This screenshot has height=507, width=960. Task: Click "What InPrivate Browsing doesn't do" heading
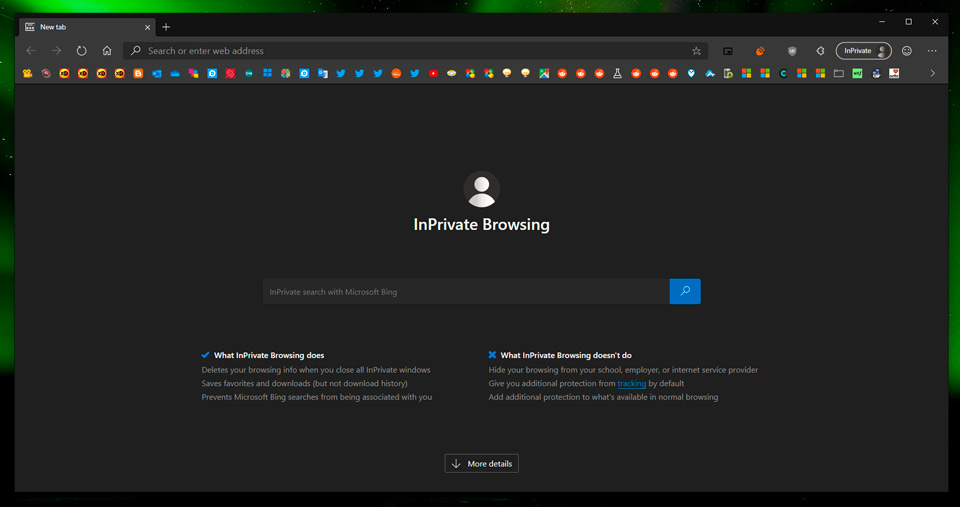click(566, 355)
